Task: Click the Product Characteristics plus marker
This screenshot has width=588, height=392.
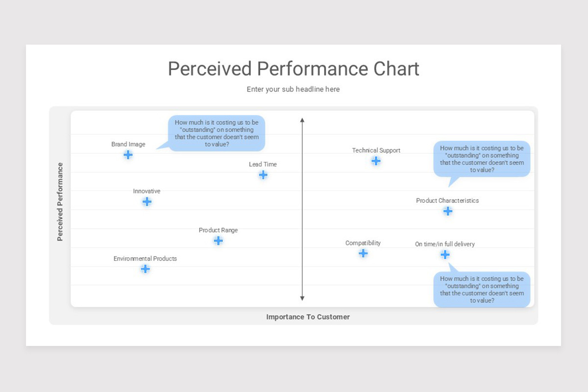Action: click(448, 211)
